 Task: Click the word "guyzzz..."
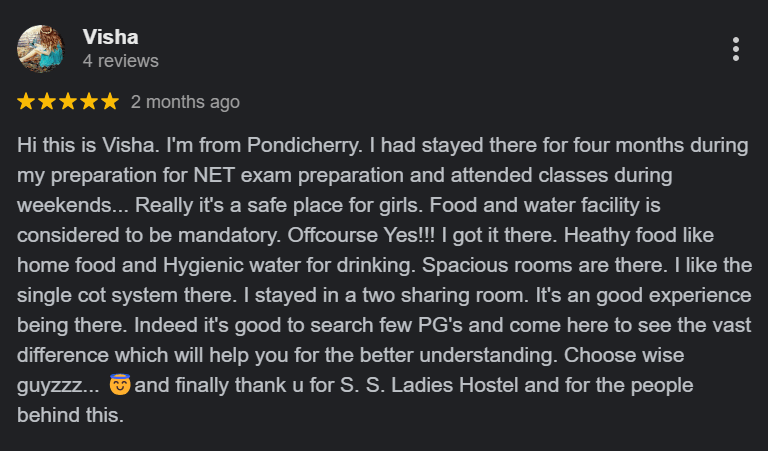point(58,386)
